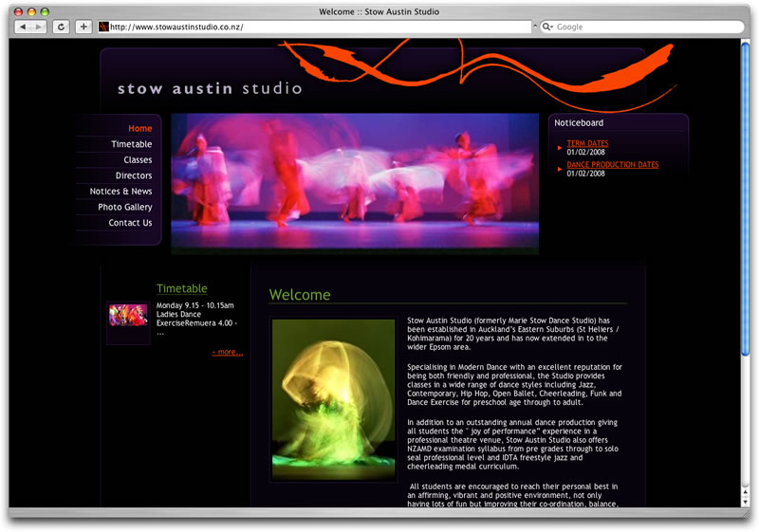Open the Directors menu item
The image size is (759, 532).
coord(134,175)
